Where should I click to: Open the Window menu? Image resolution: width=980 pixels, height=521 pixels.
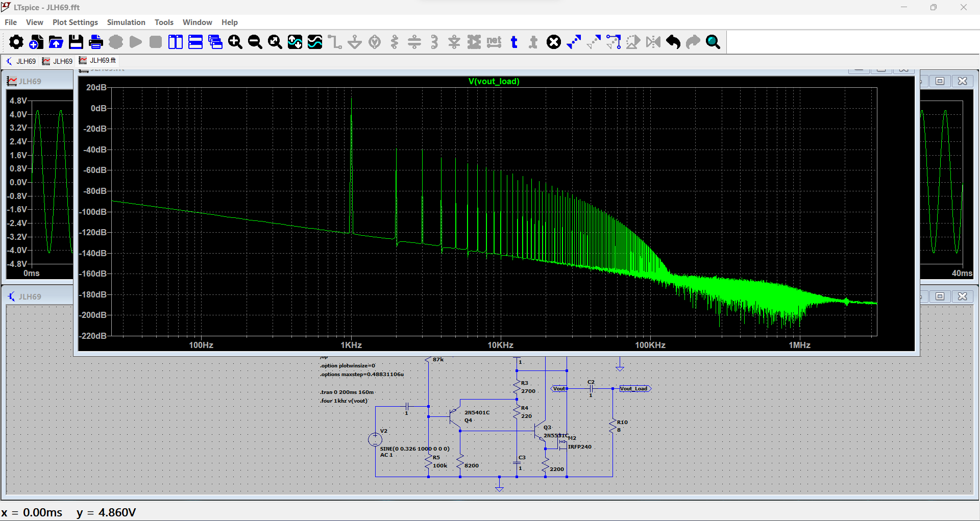(197, 22)
